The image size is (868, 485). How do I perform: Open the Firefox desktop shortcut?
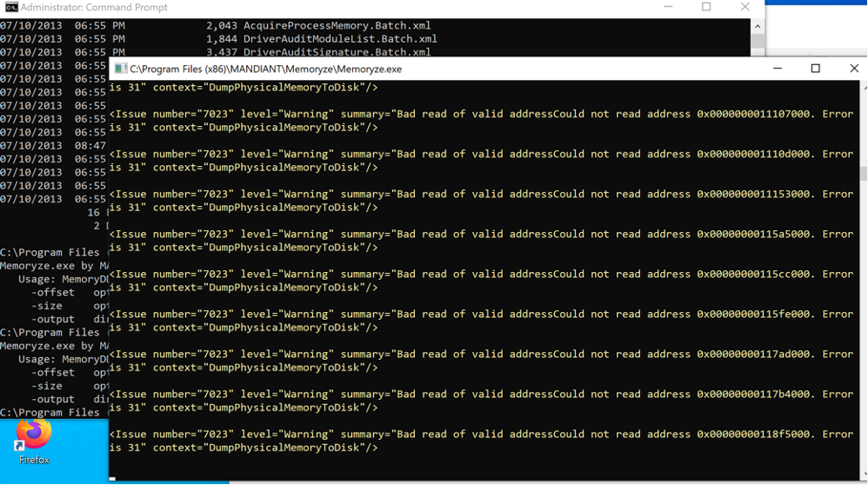pyautogui.click(x=33, y=442)
